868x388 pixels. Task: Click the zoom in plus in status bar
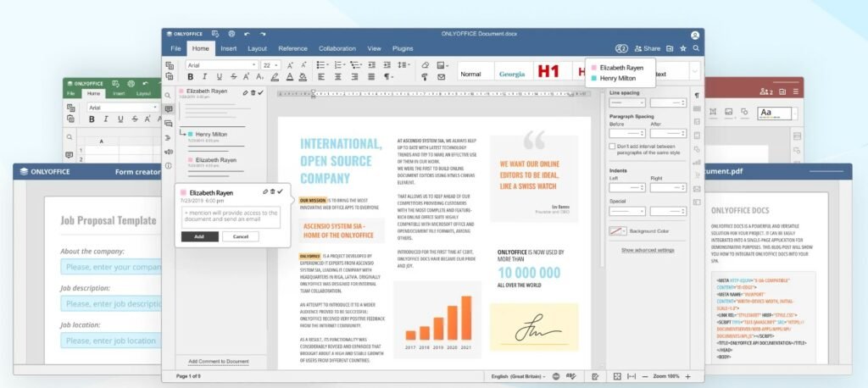tap(688, 376)
